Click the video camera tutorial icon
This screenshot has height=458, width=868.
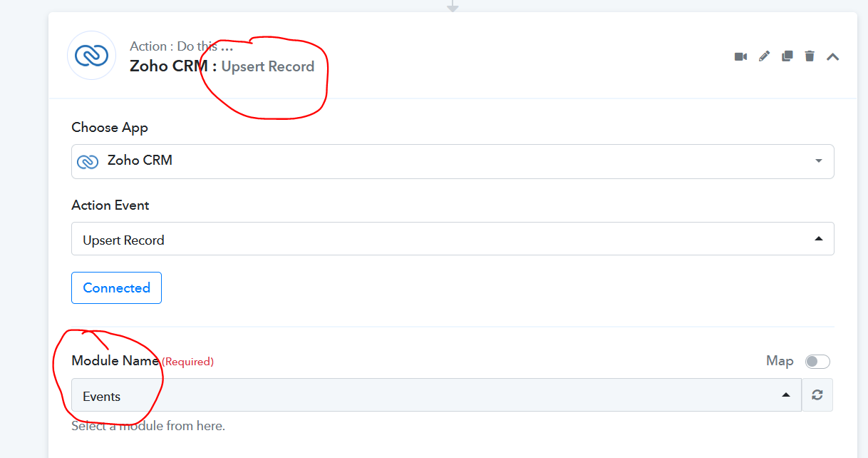point(740,56)
